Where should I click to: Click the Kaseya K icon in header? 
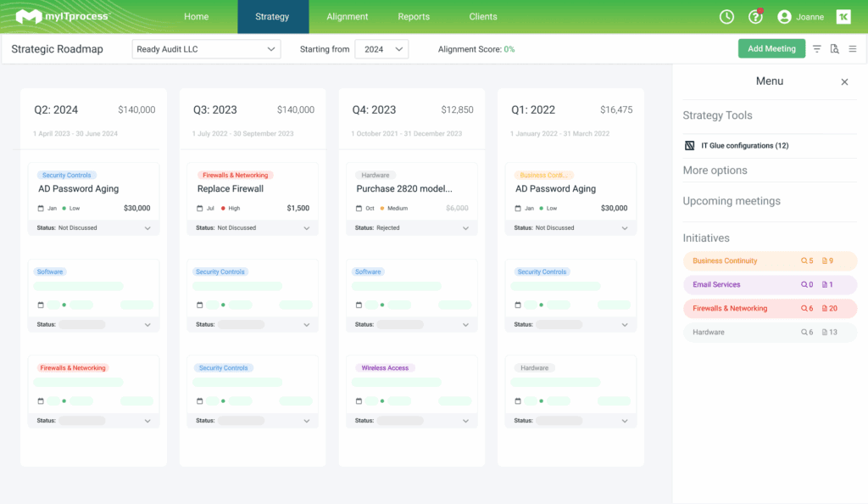click(843, 17)
